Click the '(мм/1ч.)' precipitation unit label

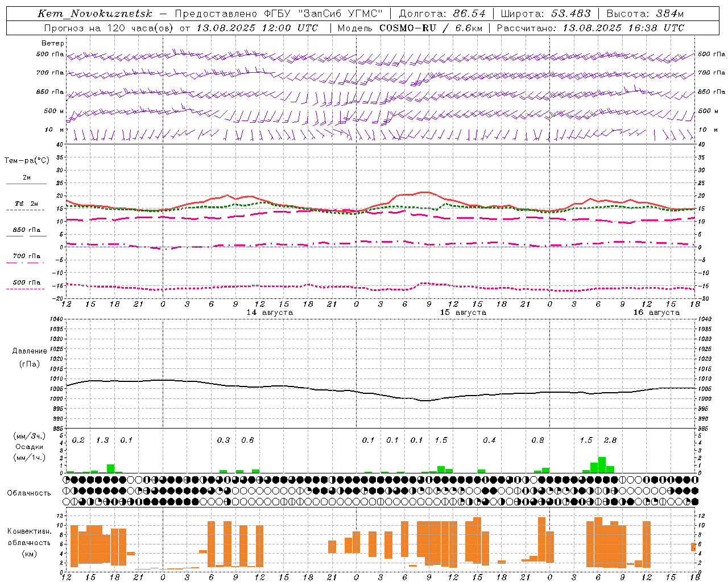[29, 458]
